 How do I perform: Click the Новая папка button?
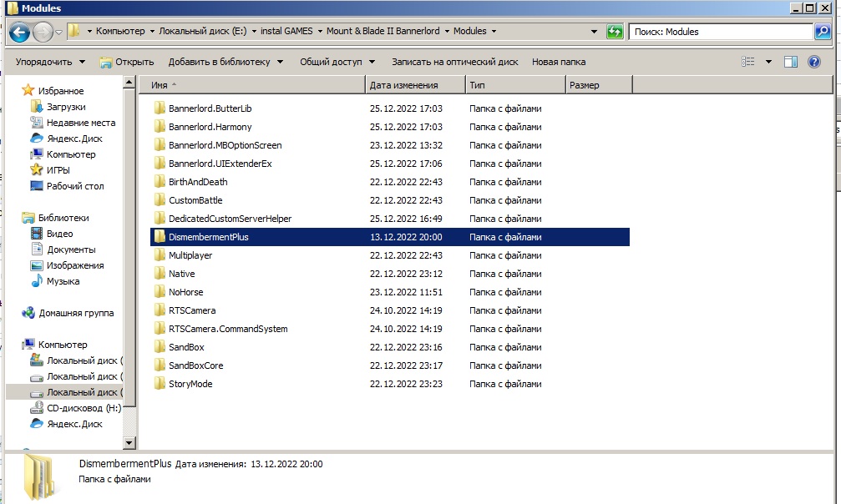point(559,62)
